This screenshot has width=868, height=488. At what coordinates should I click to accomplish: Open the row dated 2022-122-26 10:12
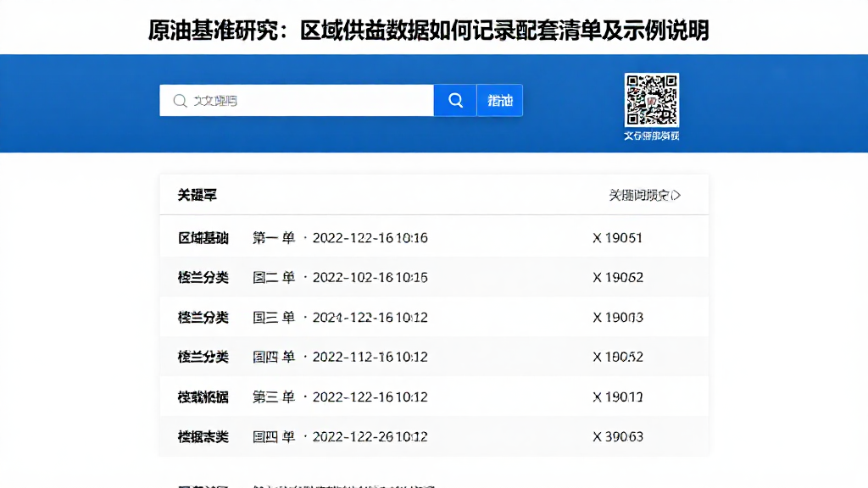[434, 436]
